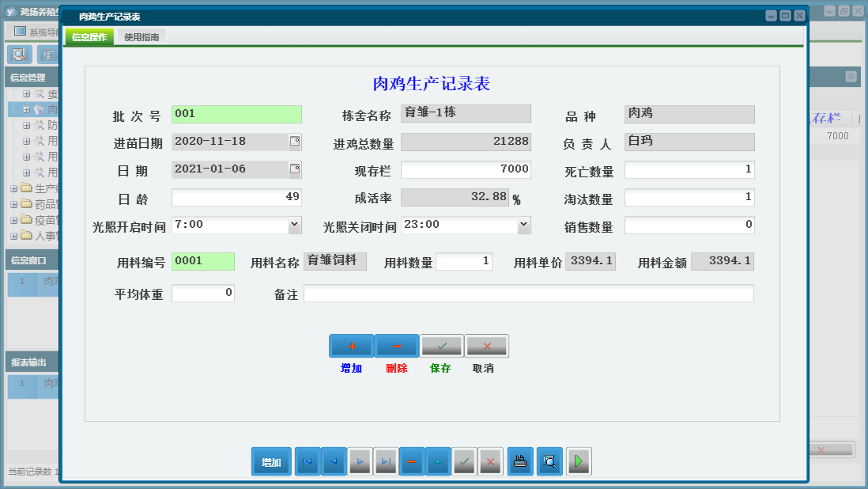Click the green play arrow icon
This screenshot has height=489, width=868.
click(x=579, y=461)
